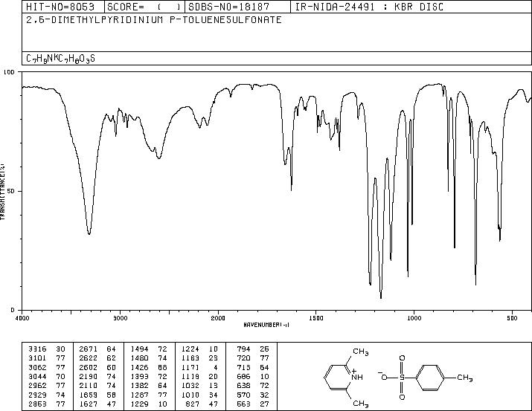
Task: Click the NH+ label in the pyridinium structure
Action: [356, 375]
